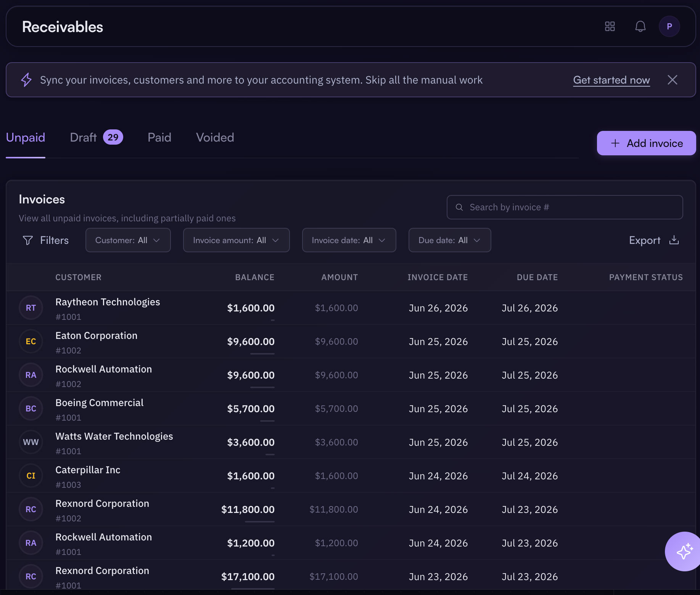The width and height of the screenshot is (700, 595).
Task: Click Get started now link
Action: (611, 80)
